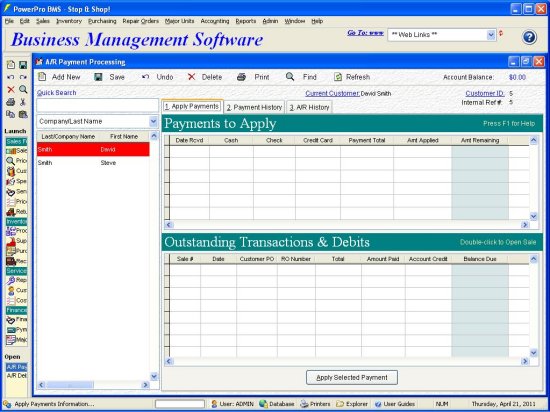Click the Quick Search link
This screenshot has width=550, height=412.
56,93
